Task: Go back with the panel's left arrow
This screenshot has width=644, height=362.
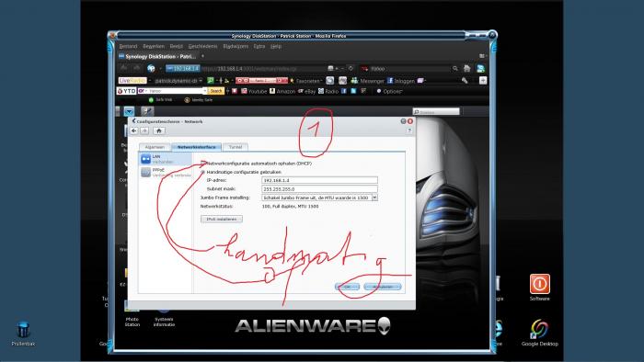Action: pyautogui.click(x=134, y=130)
